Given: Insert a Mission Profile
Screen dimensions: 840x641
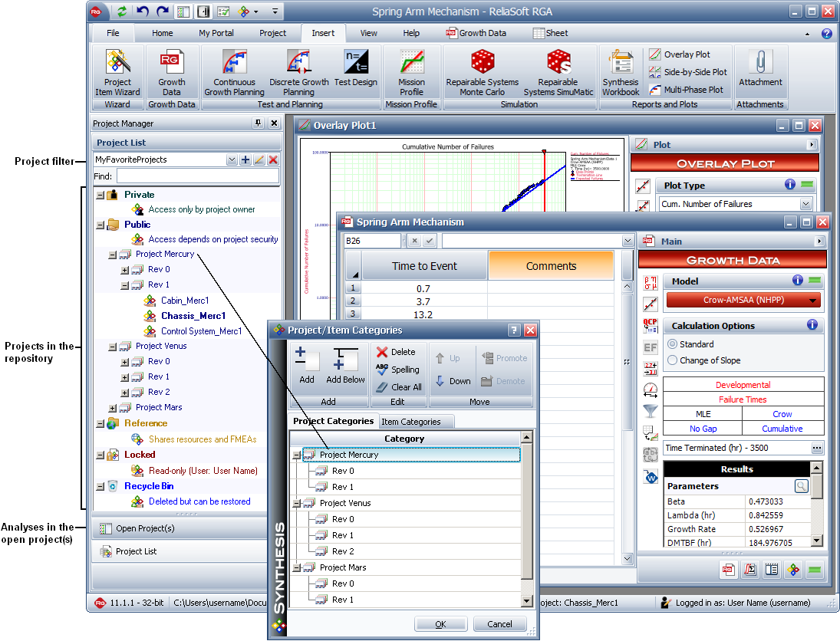Looking at the screenshot, I should pos(411,73).
